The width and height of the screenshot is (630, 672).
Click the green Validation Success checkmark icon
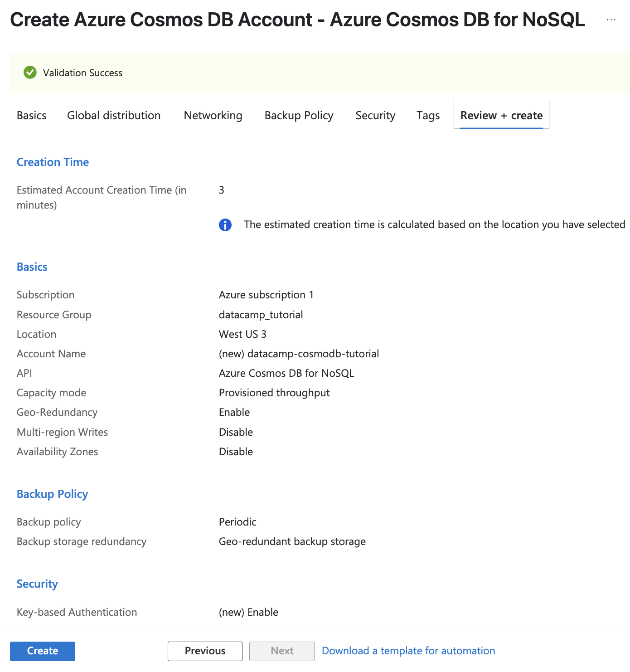click(30, 73)
